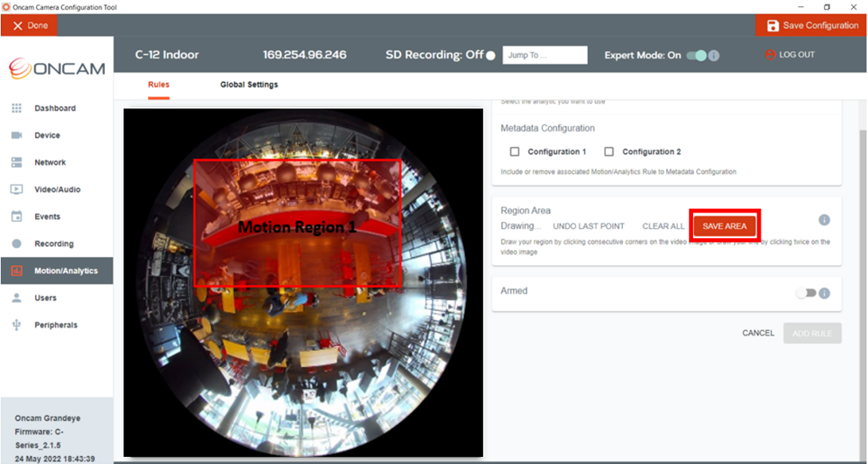Screen dimensions: 868x464
Task: Click the Jump To input field
Action: pos(545,56)
